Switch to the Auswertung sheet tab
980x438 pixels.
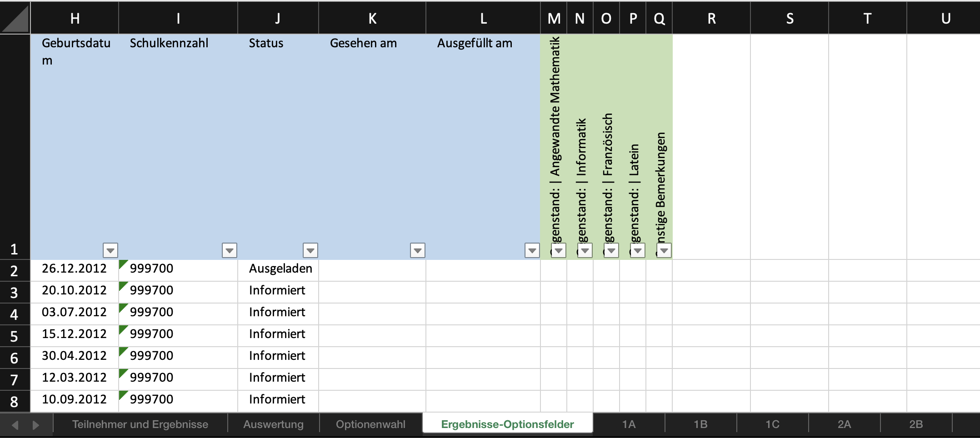coord(273,424)
